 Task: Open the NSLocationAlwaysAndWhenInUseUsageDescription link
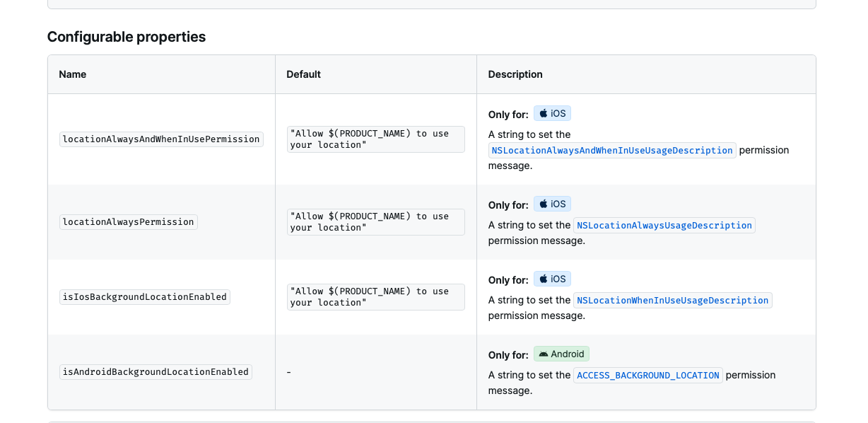[612, 150]
